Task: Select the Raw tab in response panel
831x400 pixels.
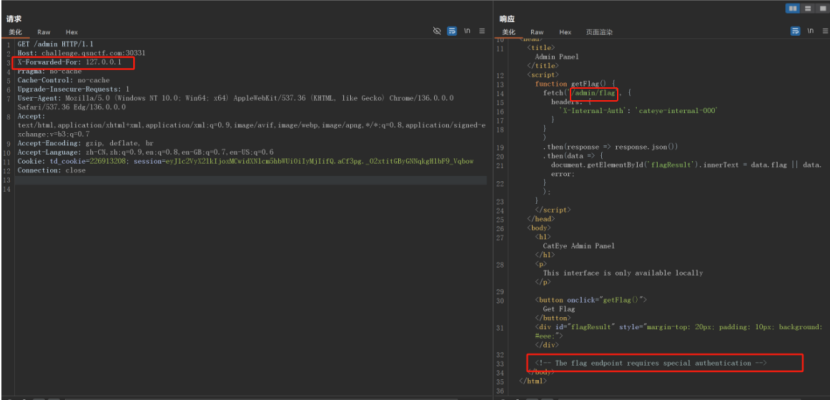Action: point(537,32)
